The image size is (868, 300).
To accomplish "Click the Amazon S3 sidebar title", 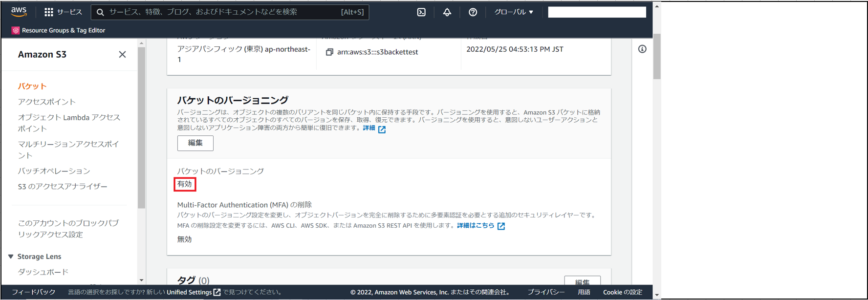I will click(x=42, y=54).
